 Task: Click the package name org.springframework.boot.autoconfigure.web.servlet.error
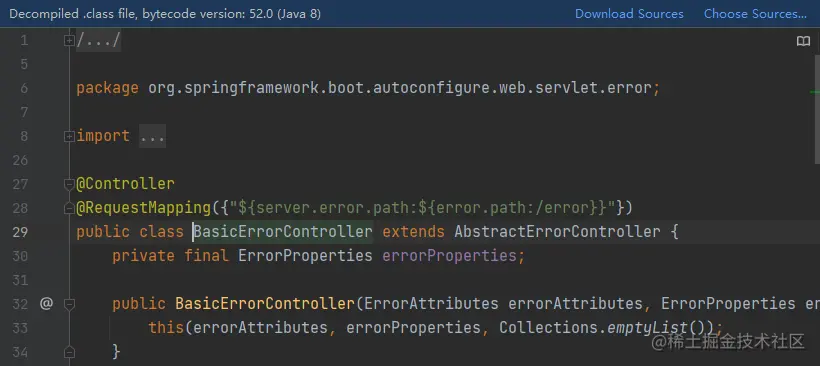(400, 88)
